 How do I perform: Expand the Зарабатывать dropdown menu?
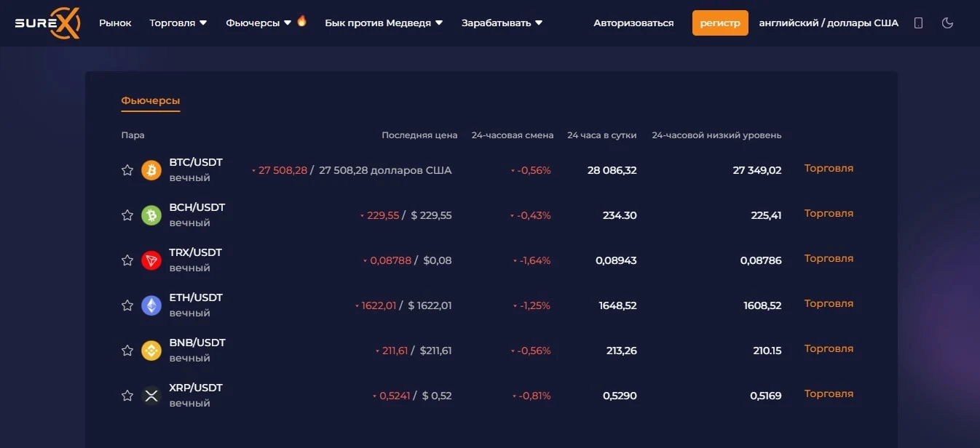[502, 23]
